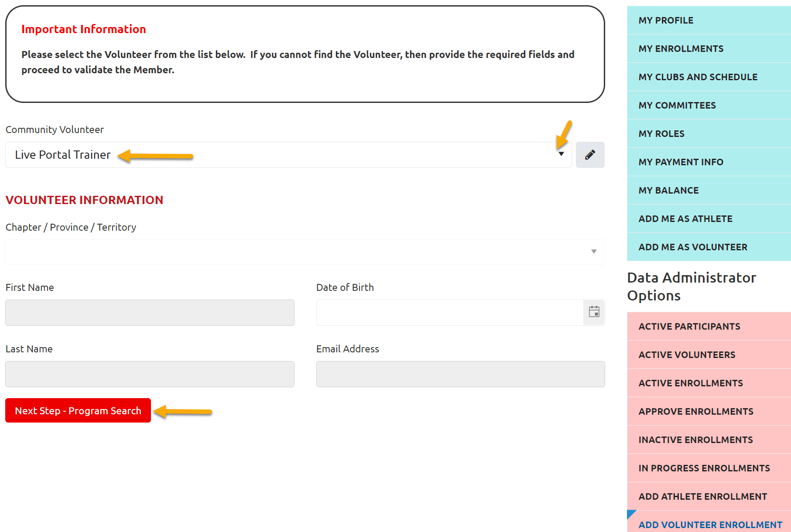
Task: Click into the Date of Birth field
Action: [450, 312]
